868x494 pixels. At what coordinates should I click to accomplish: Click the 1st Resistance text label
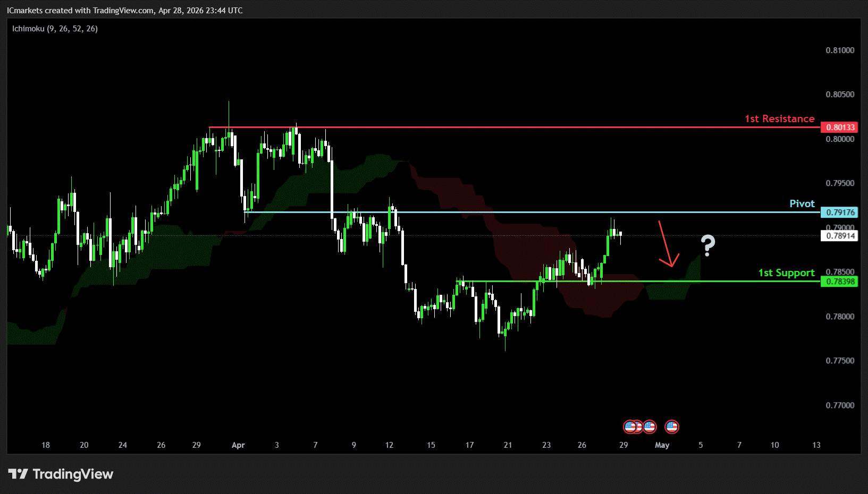[x=779, y=119]
